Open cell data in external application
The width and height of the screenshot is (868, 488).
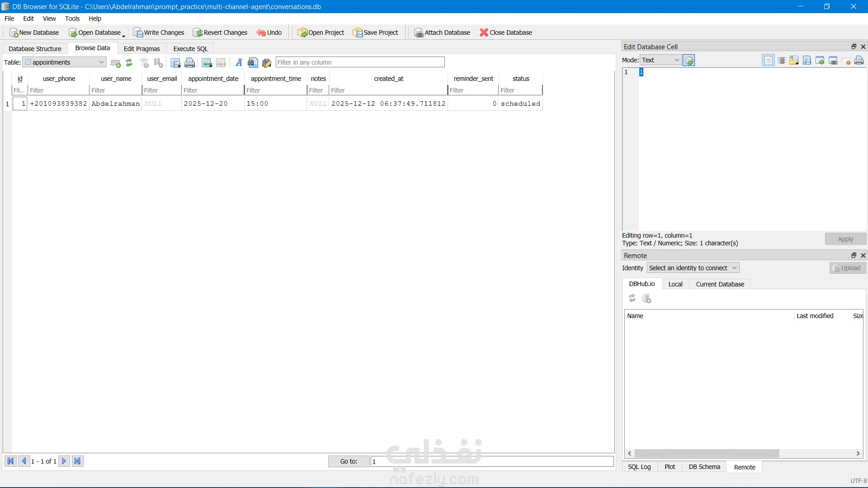820,61
